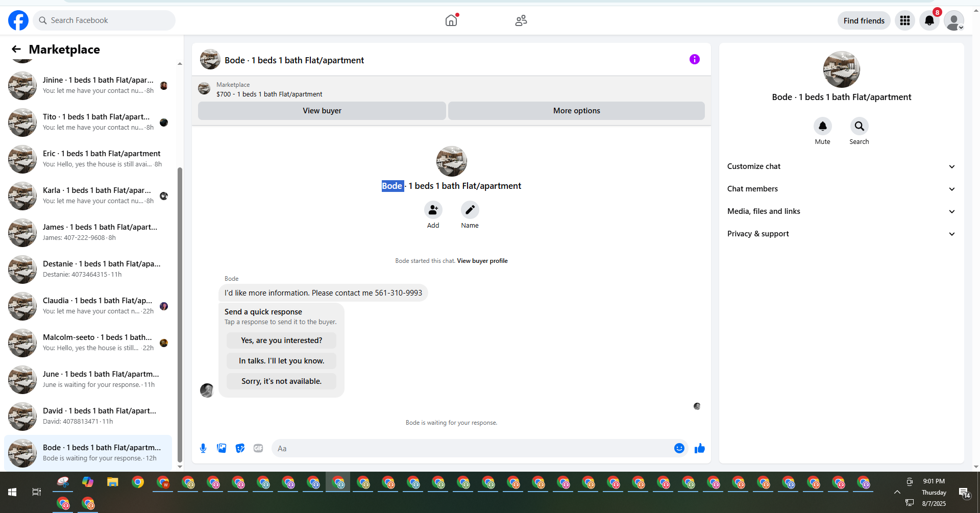Open the account profile avatar menu
The image size is (980, 513).
click(954, 20)
